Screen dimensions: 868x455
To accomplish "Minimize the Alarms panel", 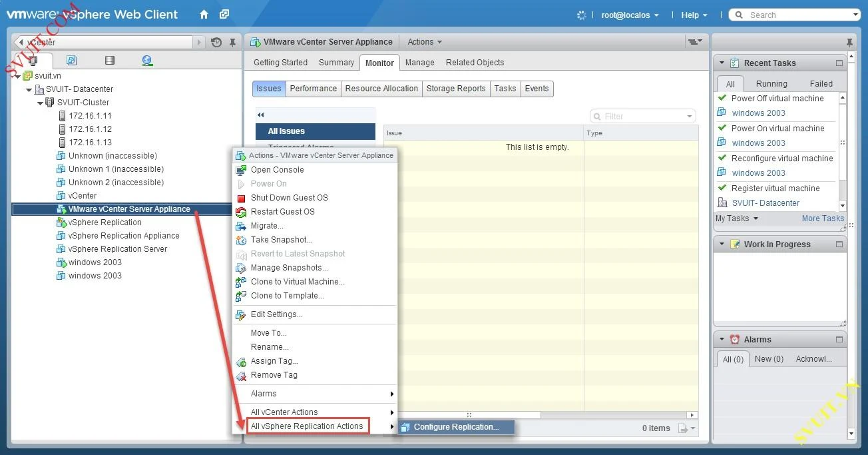I will (839, 340).
